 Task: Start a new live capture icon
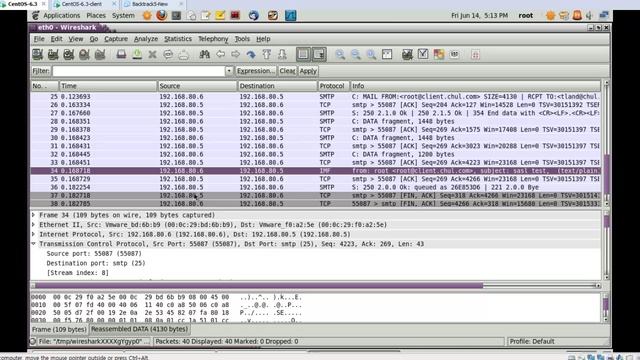click(x=69, y=54)
